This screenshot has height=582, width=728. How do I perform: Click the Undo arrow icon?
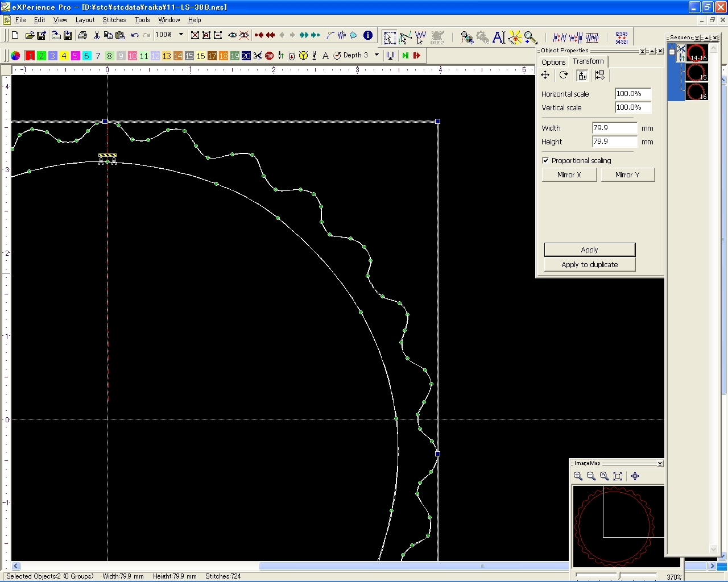[x=135, y=35]
